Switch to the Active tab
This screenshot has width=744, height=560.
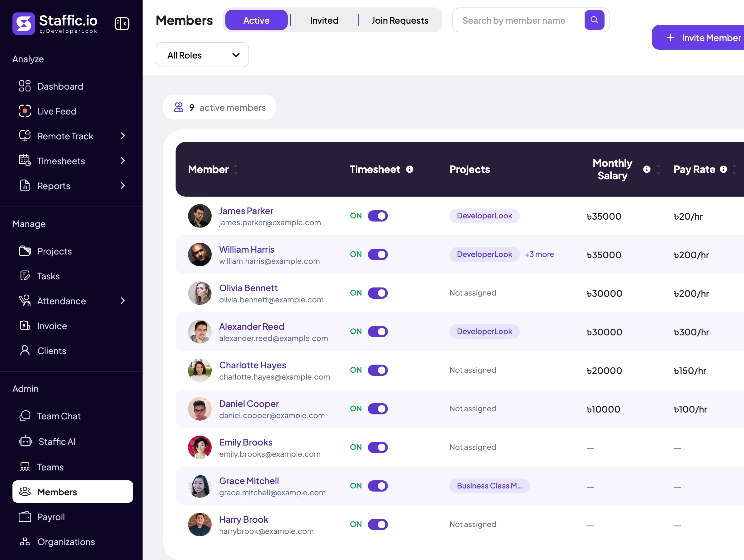point(256,20)
